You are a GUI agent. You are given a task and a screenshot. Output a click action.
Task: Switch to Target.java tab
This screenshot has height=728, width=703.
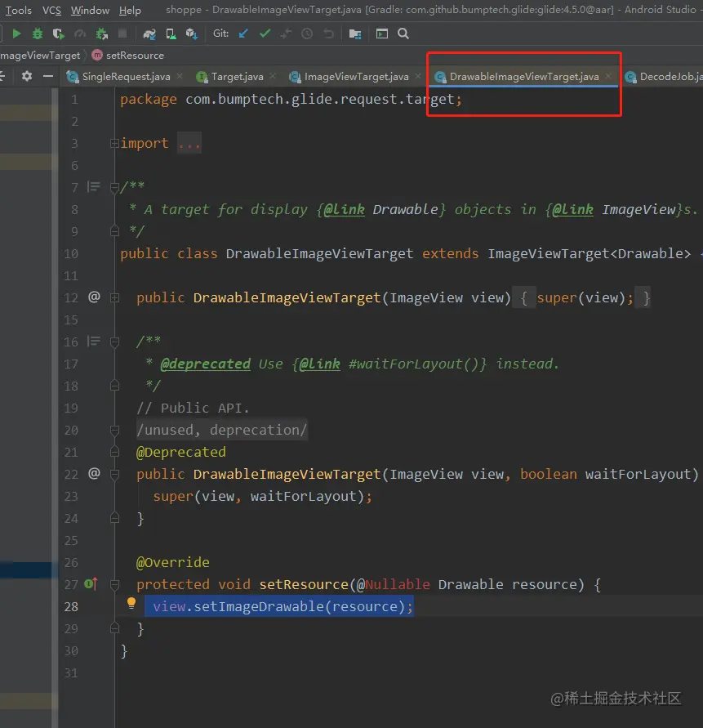[237, 77]
